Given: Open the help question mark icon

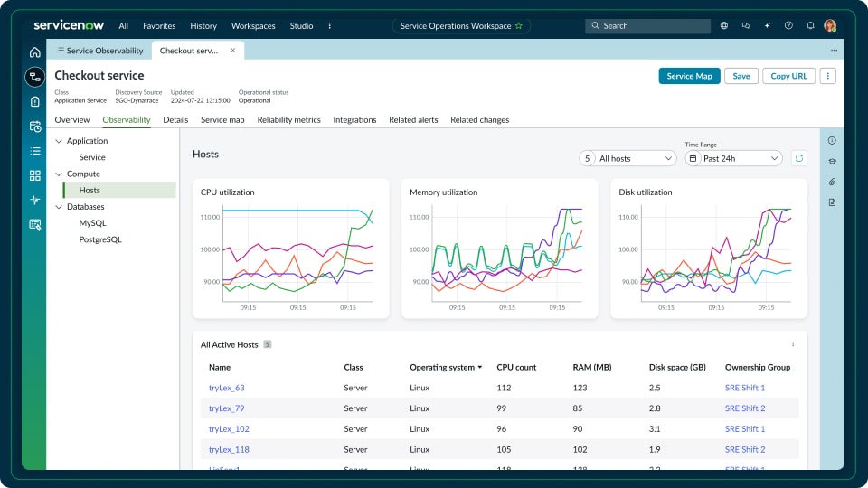Looking at the screenshot, I should click(x=788, y=26).
